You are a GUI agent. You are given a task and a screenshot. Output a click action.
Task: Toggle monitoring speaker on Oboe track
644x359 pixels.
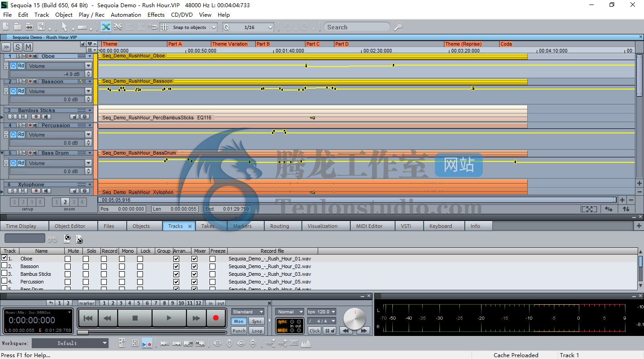35,56
